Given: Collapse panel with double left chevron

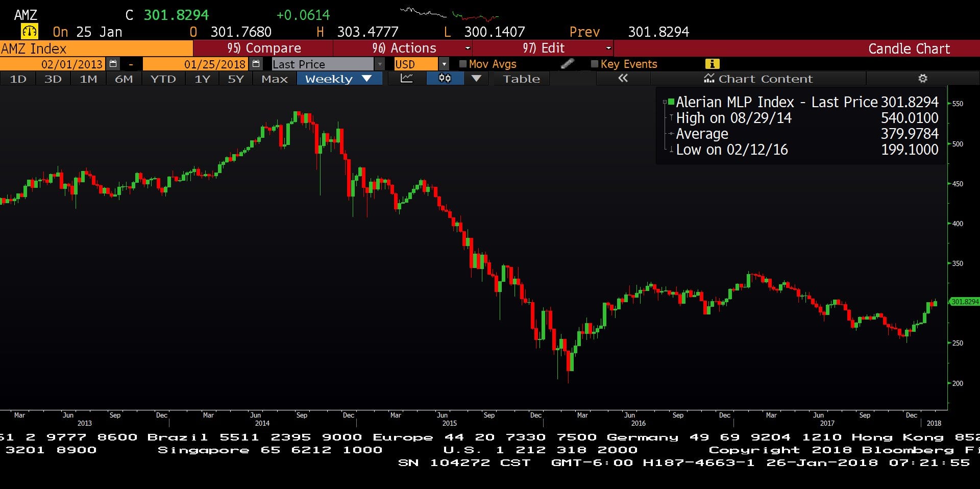Looking at the screenshot, I should click(x=623, y=79).
